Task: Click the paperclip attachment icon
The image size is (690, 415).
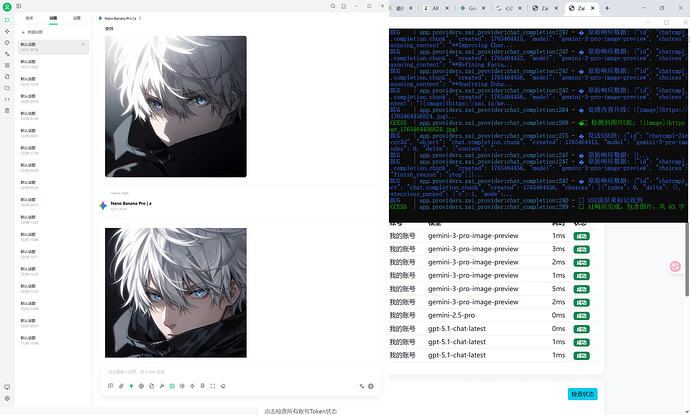Action: point(121,386)
